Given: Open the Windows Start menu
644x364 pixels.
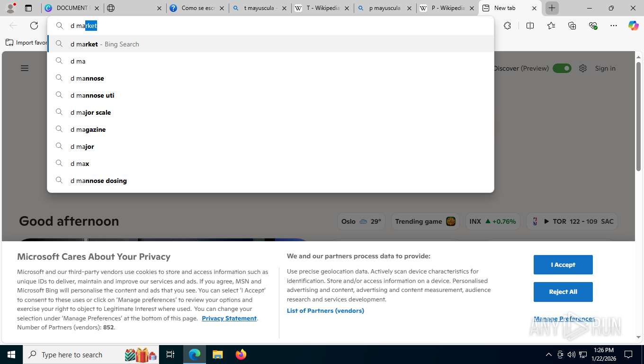Looking at the screenshot, I should 11,355.
